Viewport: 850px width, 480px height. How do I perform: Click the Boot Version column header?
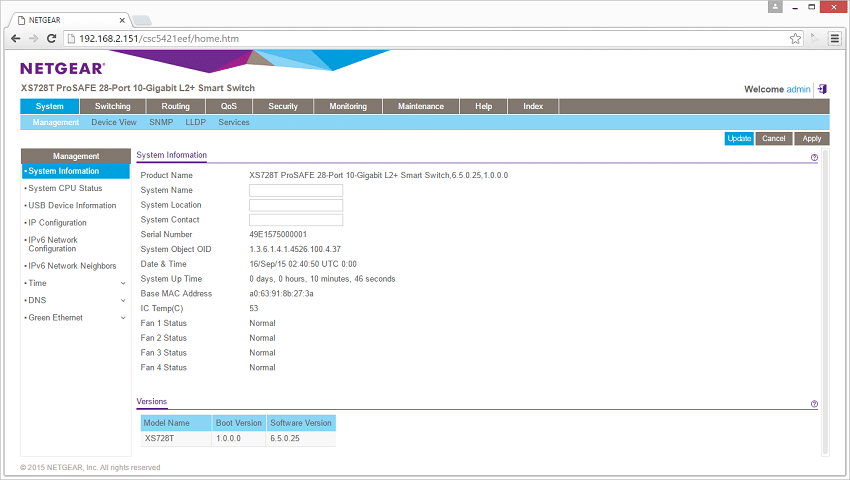click(239, 423)
